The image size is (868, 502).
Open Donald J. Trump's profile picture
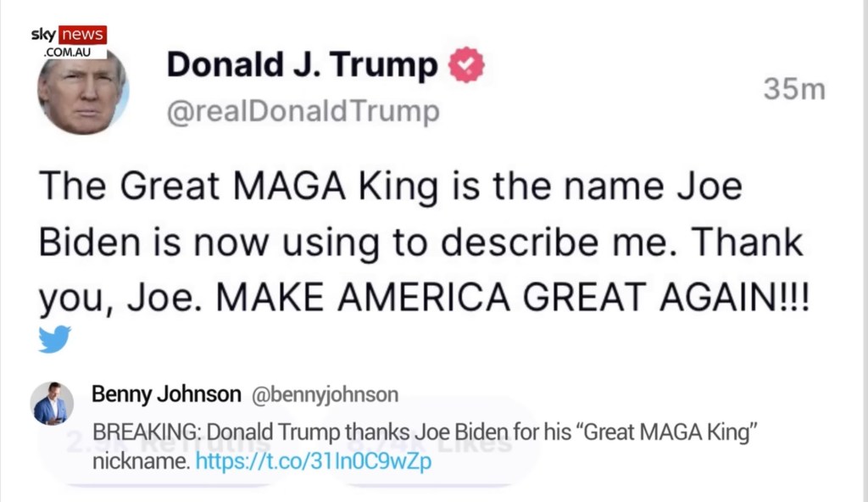pyautogui.click(x=82, y=95)
